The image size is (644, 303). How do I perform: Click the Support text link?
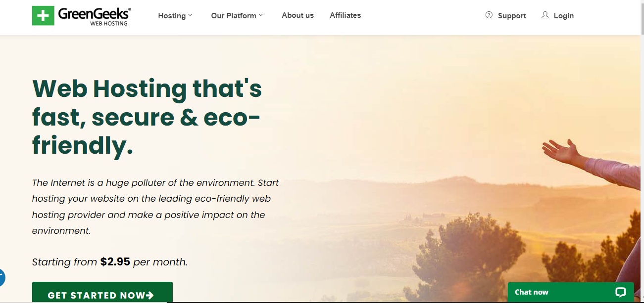(512, 16)
